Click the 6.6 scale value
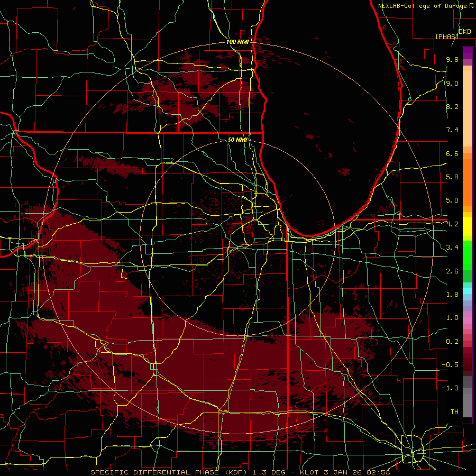This screenshot has width=476, height=476. click(452, 153)
